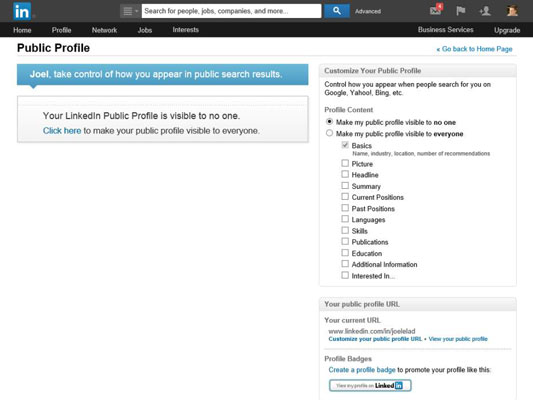
Task: Open the account profile photo menu
Action: [x=512, y=11]
